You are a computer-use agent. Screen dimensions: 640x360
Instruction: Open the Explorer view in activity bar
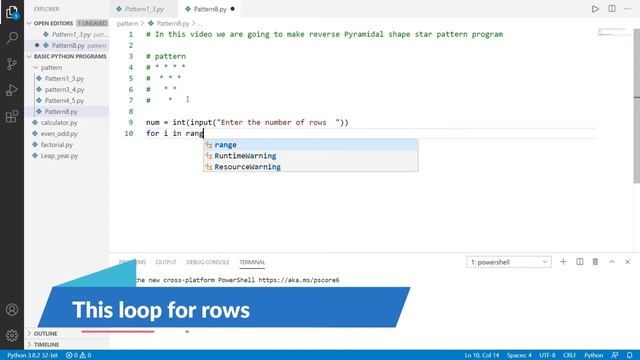tap(12, 12)
